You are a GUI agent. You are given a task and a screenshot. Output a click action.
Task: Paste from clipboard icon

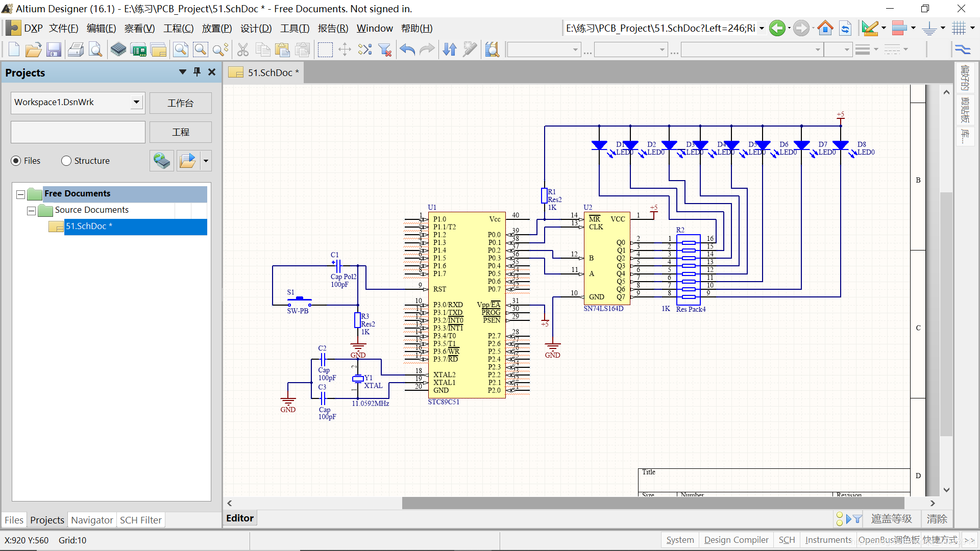[282, 49]
